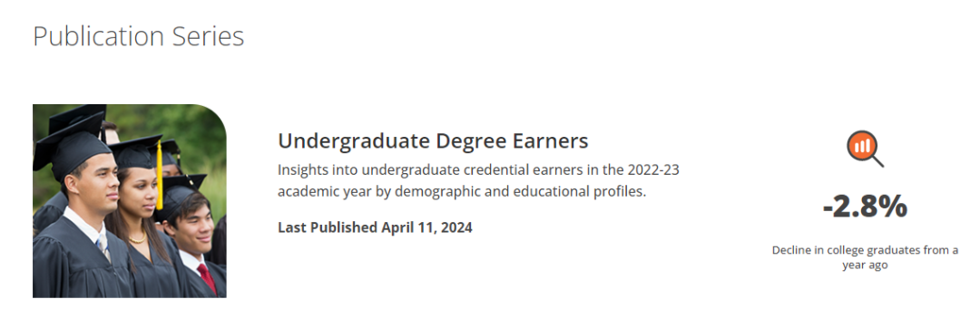
Task: Click the -2.8% statistic figure
Action: point(865,207)
